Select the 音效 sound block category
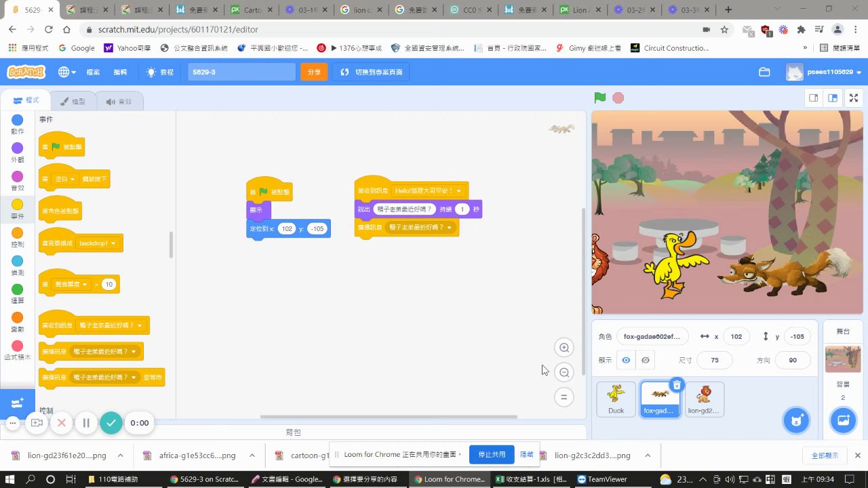868x488 pixels. pos(17,181)
